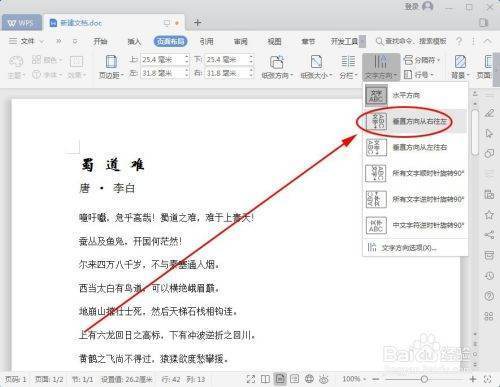The height and width of the screenshot is (387, 500).
Task: Click the vertical scrollbar thumb
Action: pyautogui.click(x=475, y=132)
